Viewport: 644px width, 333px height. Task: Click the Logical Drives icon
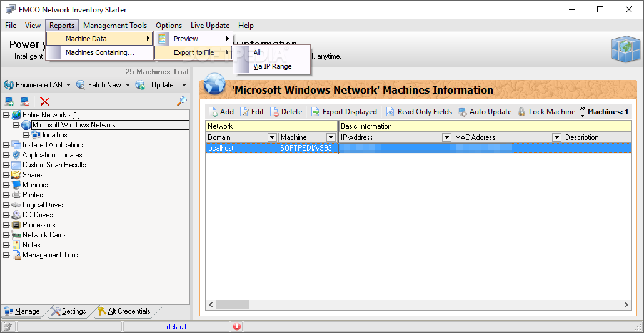coord(16,205)
